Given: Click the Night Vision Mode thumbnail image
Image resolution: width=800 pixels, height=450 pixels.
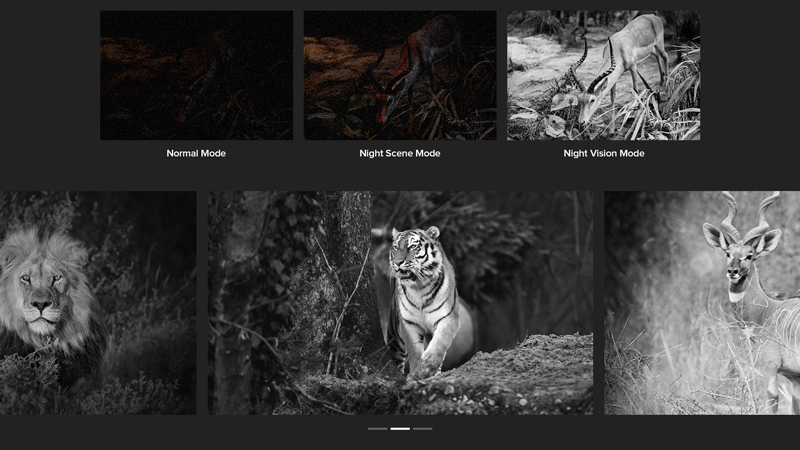Looking at the screenshot, I should [603, 75].
